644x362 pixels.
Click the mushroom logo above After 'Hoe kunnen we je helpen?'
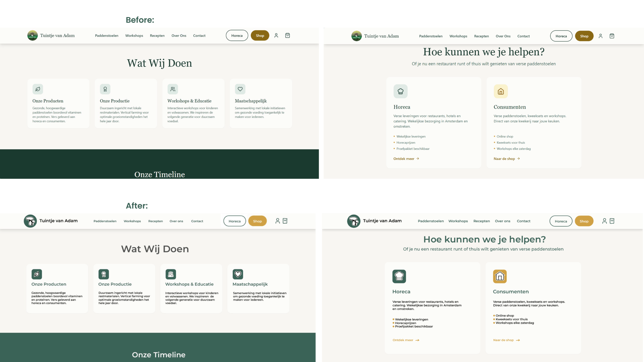pyautogui.click(x=354, y=221)
